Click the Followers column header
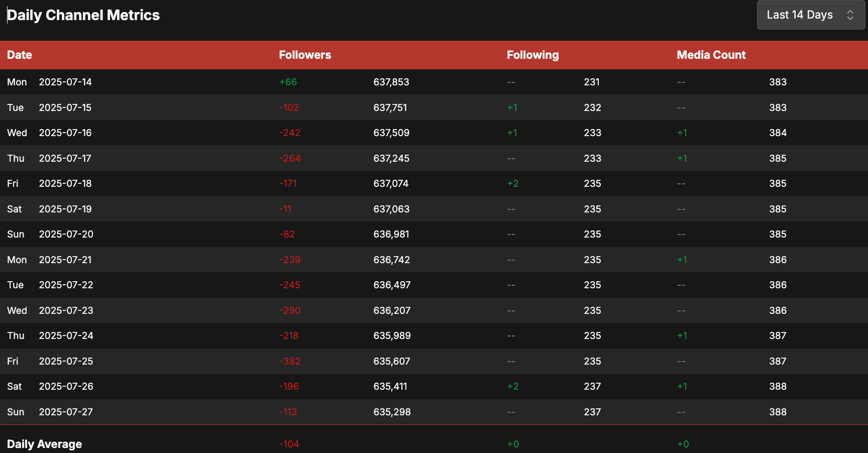Viewport: 868px width, 453px height. 305,55
